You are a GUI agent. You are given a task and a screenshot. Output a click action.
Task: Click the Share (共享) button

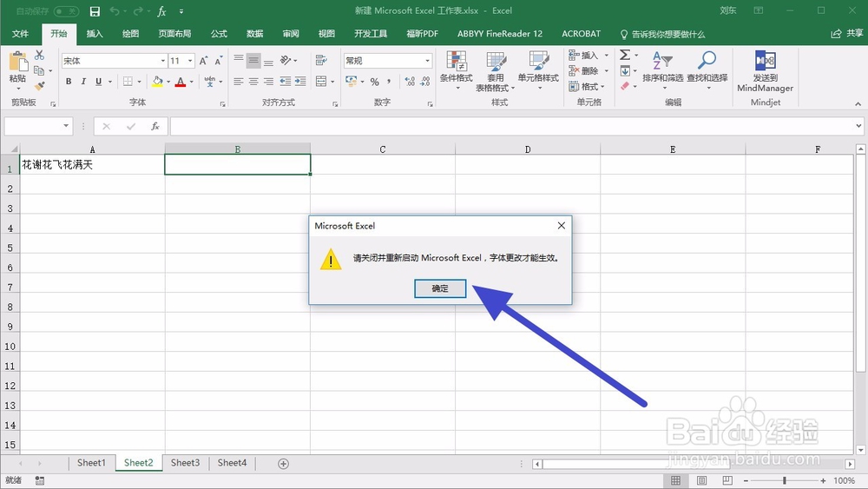tap(847, 34)
